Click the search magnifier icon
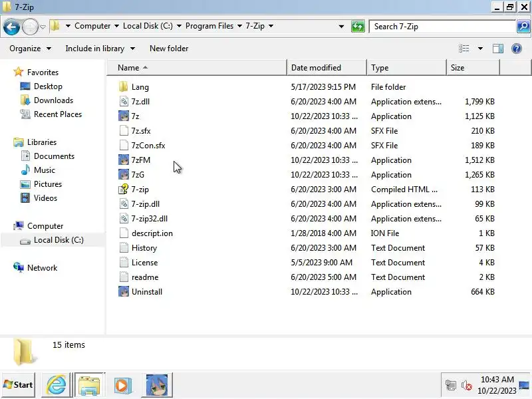 coord(523,27)
